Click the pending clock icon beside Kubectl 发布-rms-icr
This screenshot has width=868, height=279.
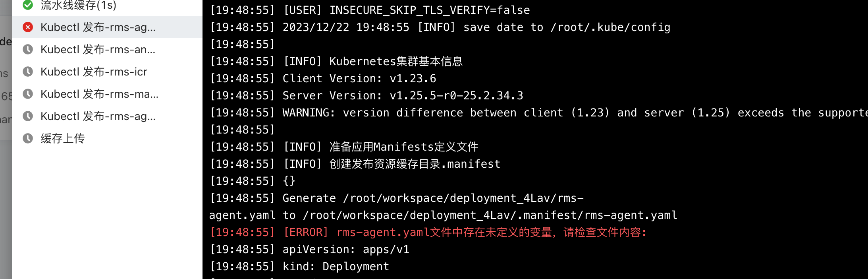(x=28, y=72)
